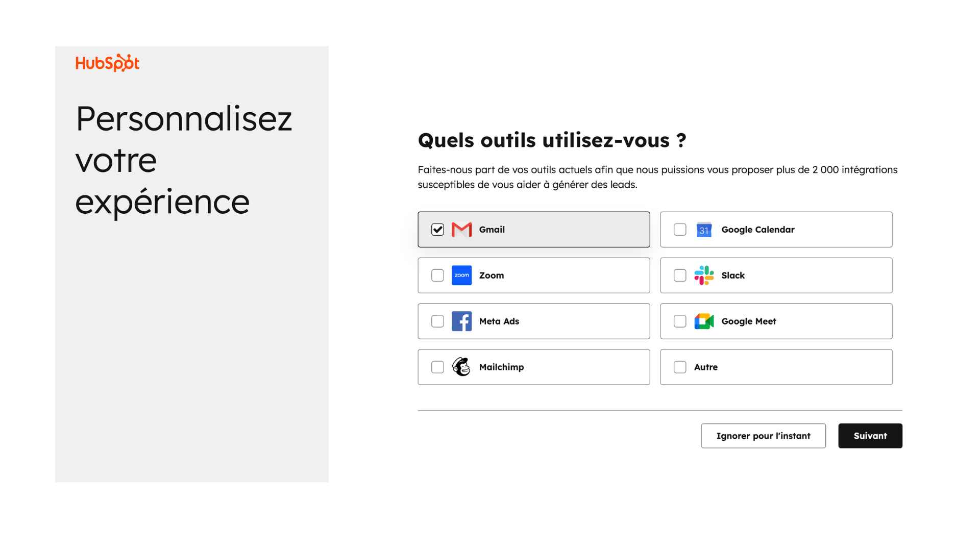980x551 pixels.
Task: Uncheck the Gmail checkbox
Action: point(437,230)
